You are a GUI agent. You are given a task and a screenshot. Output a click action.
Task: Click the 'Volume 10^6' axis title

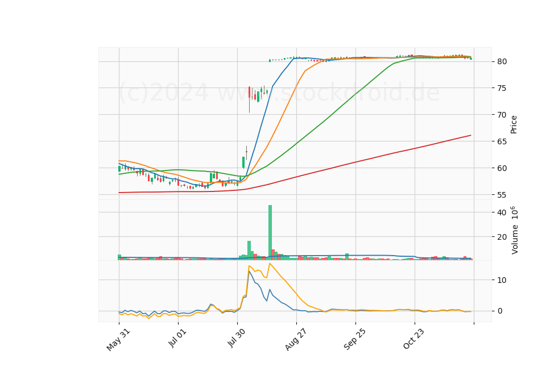(514, 230)
